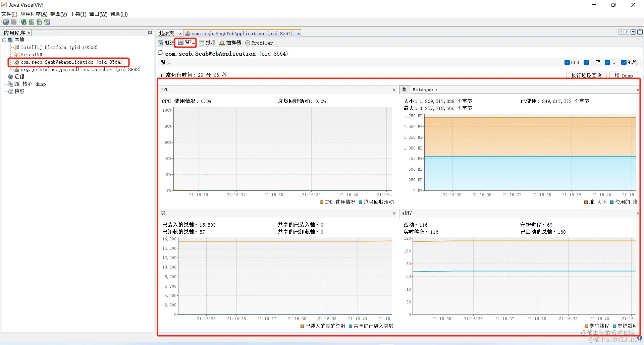Viewport: 644px width, 345px height.
Task: Close the CPU chart panel
Action: click(x=394, y=90)
